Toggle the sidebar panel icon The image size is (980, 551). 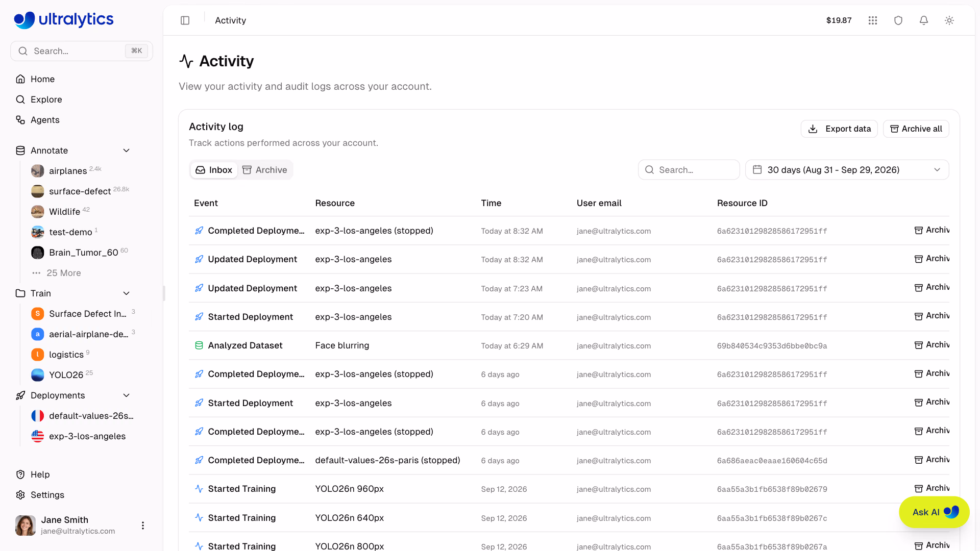coord(185,20)
